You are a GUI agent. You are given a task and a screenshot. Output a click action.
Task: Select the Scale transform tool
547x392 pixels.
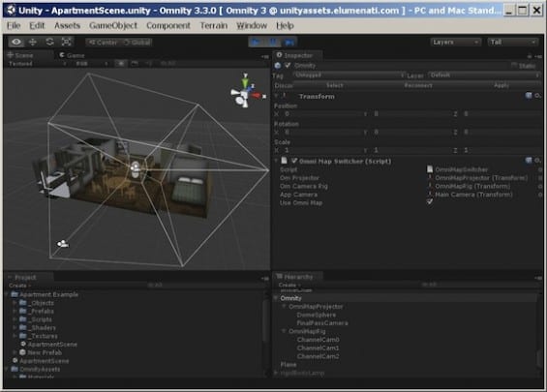tap(67, 43)
